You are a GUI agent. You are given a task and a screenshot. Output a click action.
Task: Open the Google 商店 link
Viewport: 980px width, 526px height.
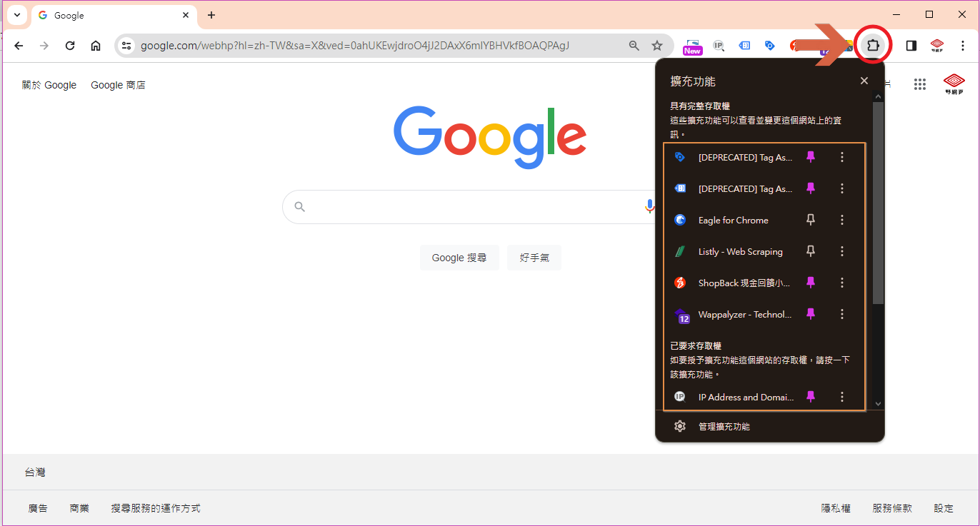tap(118, 85)
